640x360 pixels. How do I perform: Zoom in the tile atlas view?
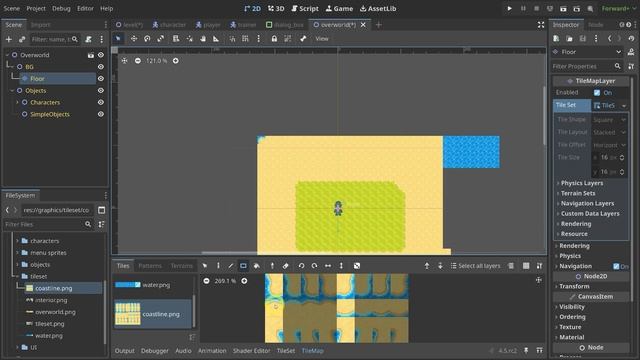click(244, 281)
